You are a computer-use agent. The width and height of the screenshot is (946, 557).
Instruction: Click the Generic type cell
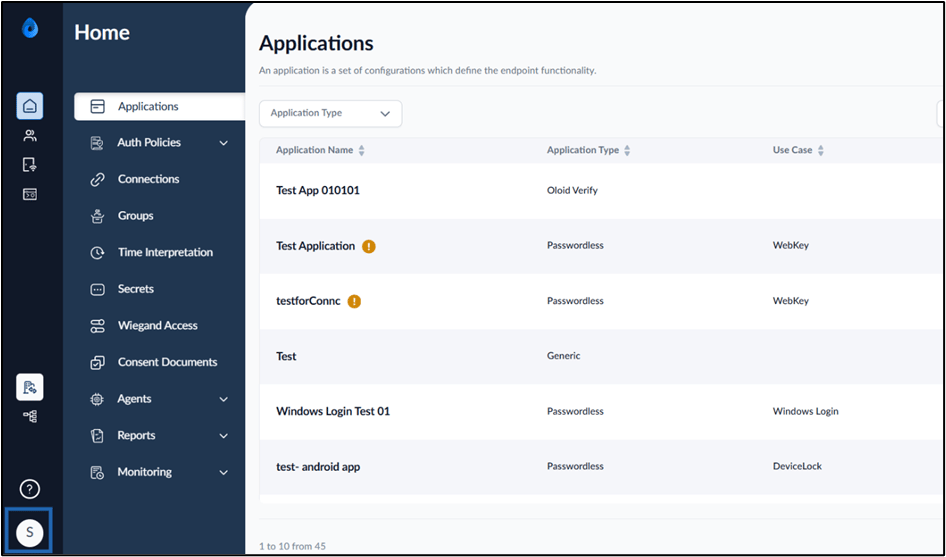[x=563, y=356]
